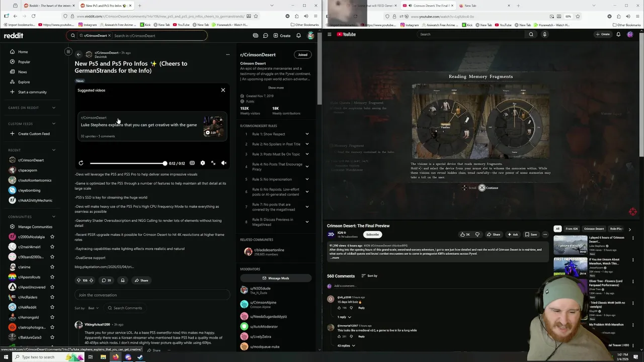Dislike the Crimson Desert YouTube video
Screen dimensions: 644x362
(477, 234)
